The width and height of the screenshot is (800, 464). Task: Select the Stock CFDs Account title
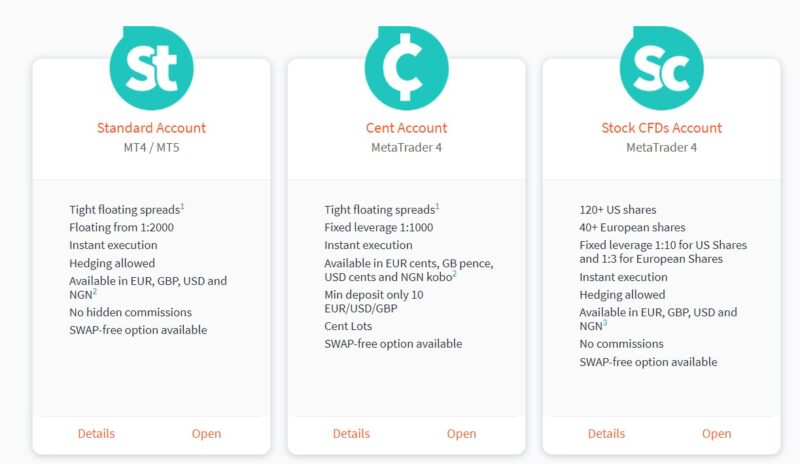click(662, 128)
